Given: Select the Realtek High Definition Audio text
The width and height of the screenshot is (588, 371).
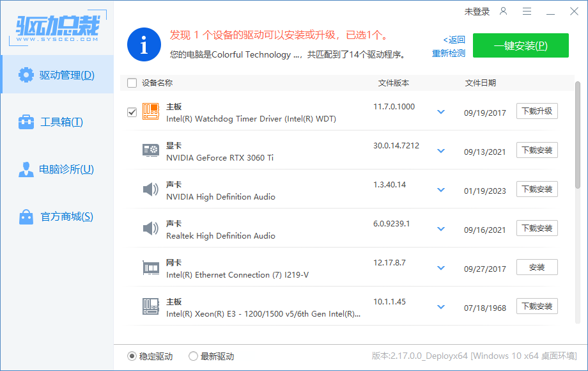Looking at the screenshot, I should 220,236.
